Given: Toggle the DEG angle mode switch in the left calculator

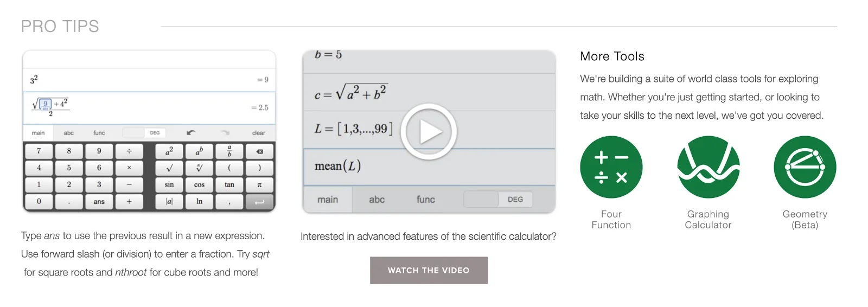Looking at the screenshot, I should coord(144,132).
